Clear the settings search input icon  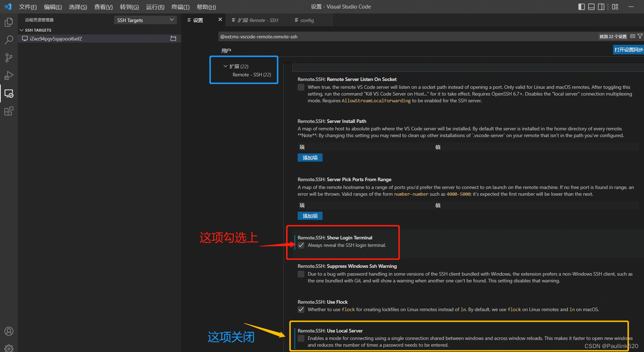coord(633,36)
